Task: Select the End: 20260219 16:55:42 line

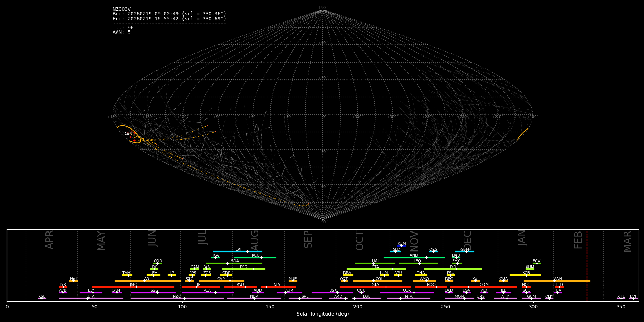Action: click(x=170, y=19)
